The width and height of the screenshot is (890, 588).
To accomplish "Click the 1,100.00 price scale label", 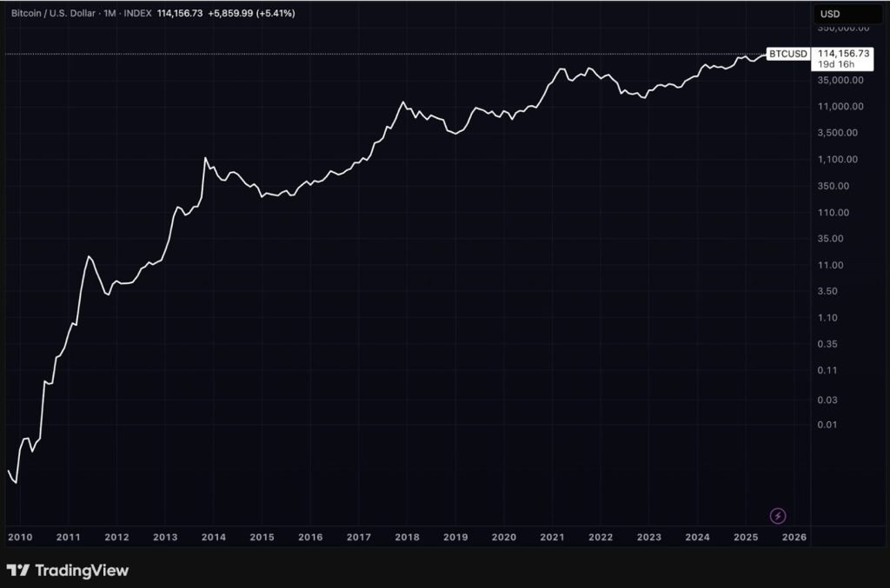I will 840,160.
